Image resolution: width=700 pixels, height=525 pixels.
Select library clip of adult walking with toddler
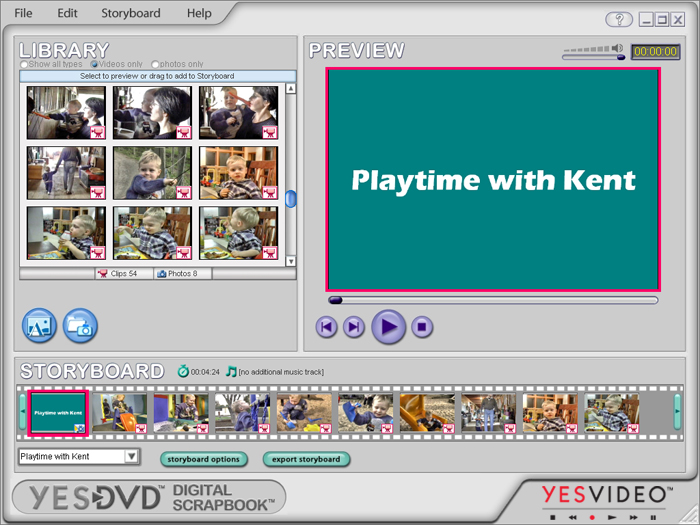click(x=66, y=173)
